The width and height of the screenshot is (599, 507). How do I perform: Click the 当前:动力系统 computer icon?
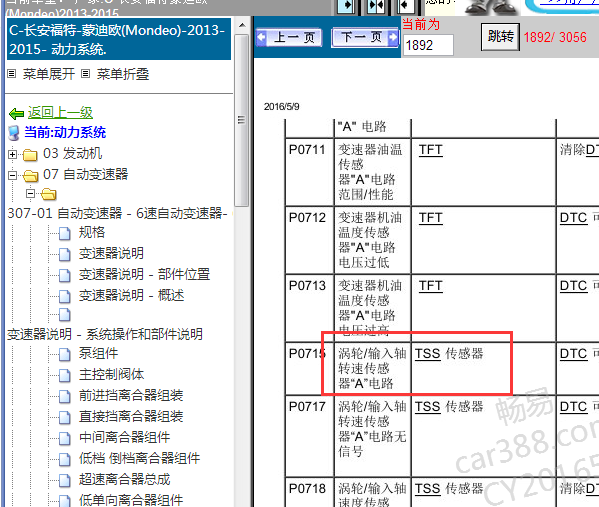[14, 133]
